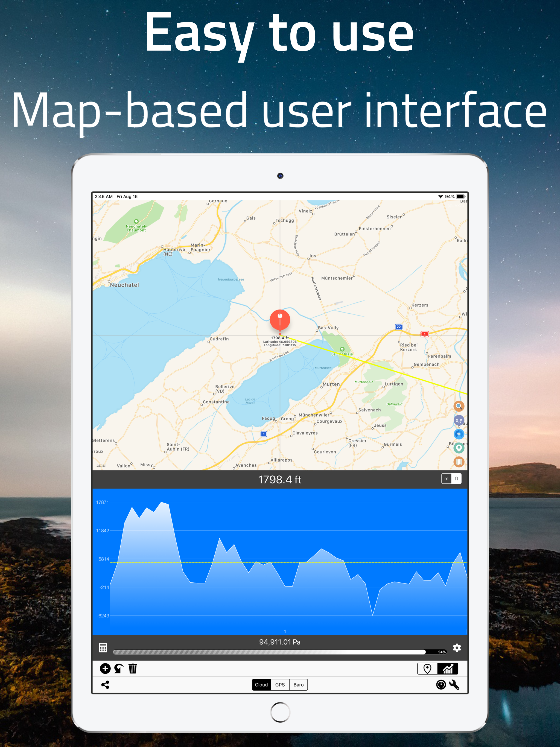The image size is (560, 747).
Task: Tap the round gauge dial icon
Action: (x=441, y=685)
